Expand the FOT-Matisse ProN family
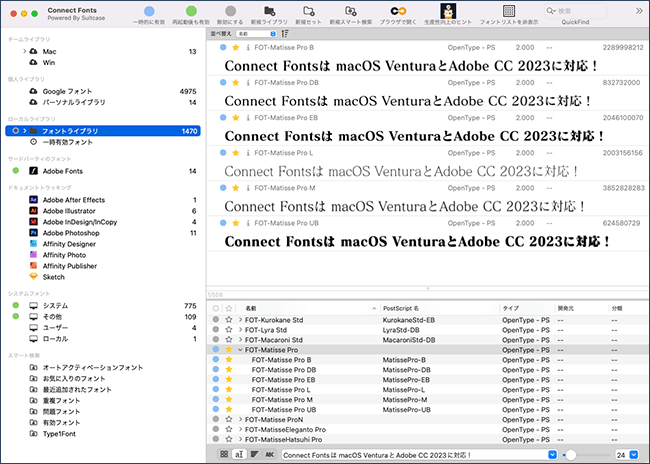This screenshot has height=464, width=650. click(240, 419)
